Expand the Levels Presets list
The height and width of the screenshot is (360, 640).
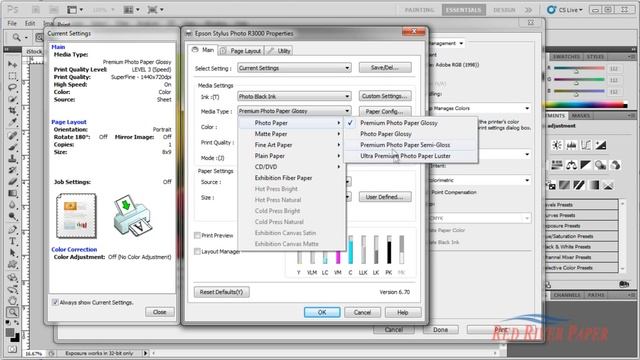pyautogui.click(x=582, y=204)
